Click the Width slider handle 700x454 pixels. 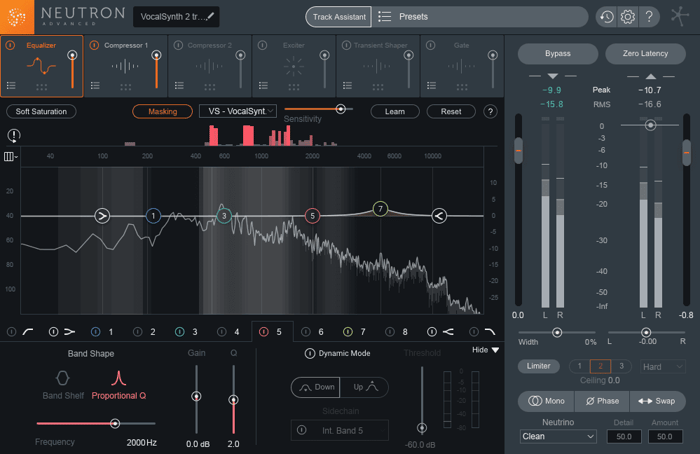point(557,333)
